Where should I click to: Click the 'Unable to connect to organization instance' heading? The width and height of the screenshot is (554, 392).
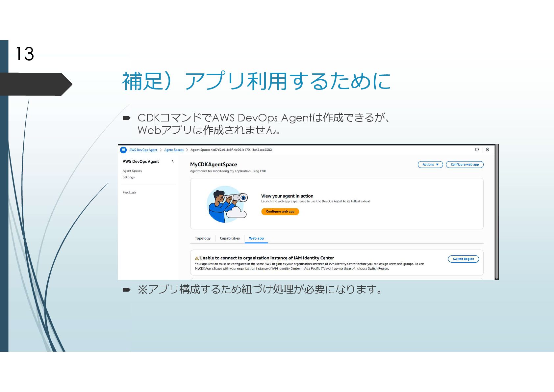point(266,258)
